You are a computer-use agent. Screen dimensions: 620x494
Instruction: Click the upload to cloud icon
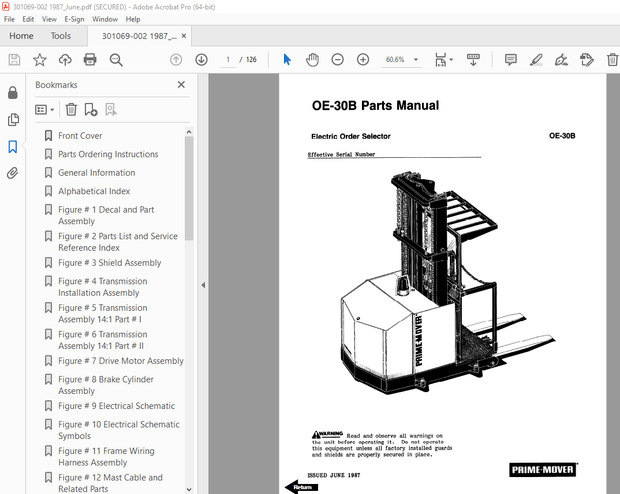coord(65,60)
